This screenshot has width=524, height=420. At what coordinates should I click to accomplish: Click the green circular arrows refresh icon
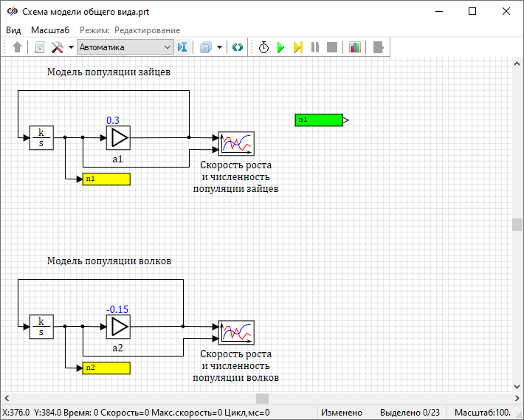pos(237,47)
